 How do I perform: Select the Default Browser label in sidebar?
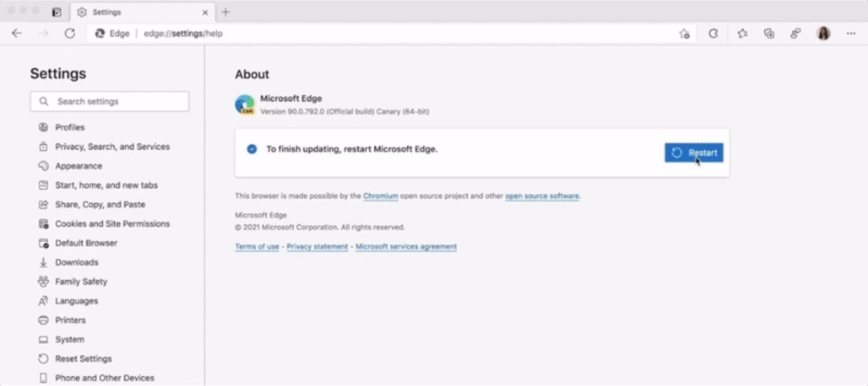86,243
